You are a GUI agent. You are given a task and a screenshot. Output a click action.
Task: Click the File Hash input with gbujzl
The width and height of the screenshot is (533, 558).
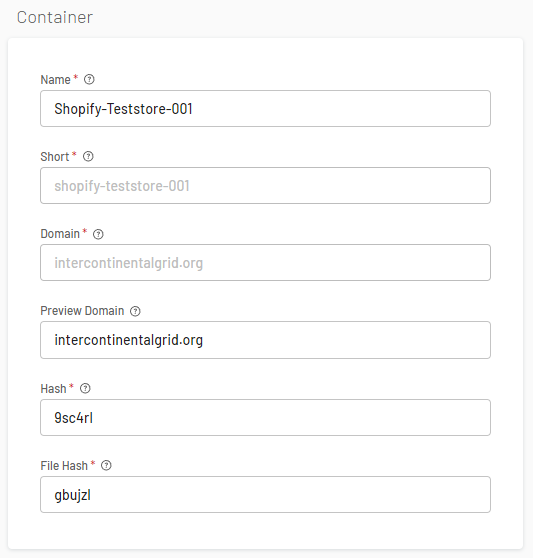click(x=265, y=495)
